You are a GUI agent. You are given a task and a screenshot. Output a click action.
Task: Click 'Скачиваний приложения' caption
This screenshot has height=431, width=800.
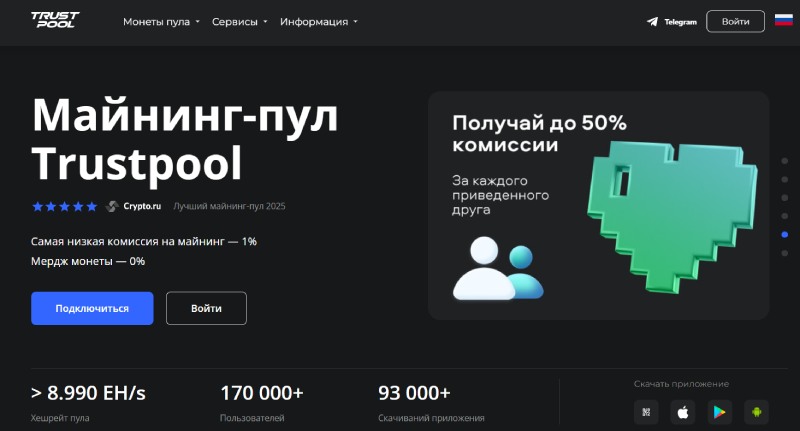(431, 418)
